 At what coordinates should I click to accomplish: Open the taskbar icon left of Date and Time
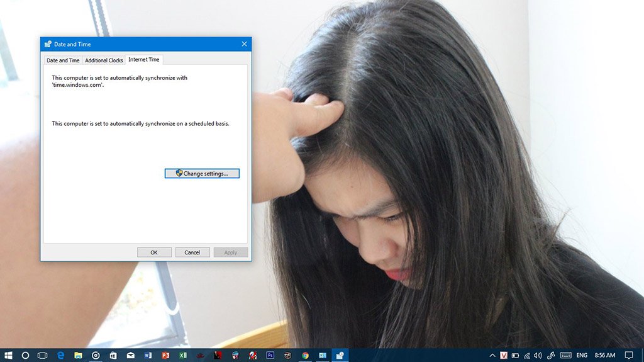323,355
